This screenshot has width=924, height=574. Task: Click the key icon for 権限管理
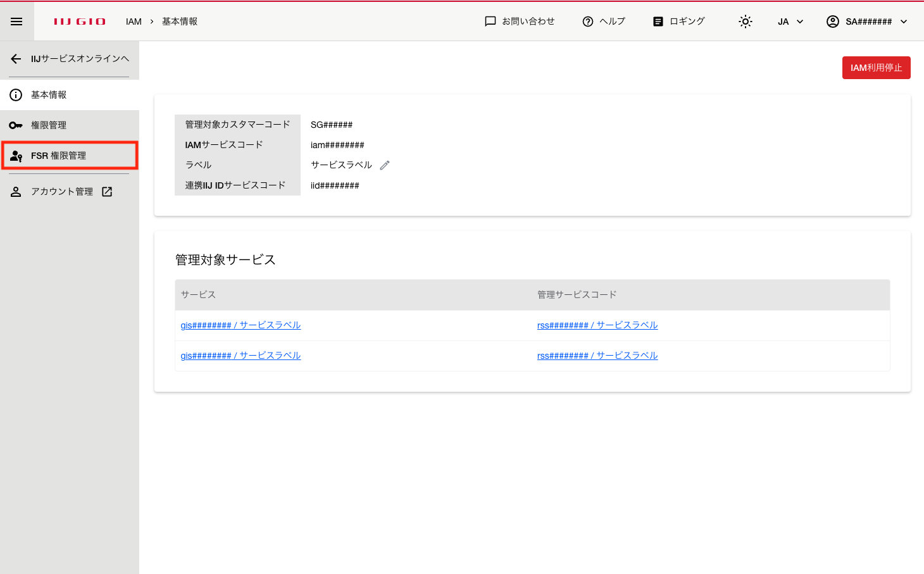(16, 125)
